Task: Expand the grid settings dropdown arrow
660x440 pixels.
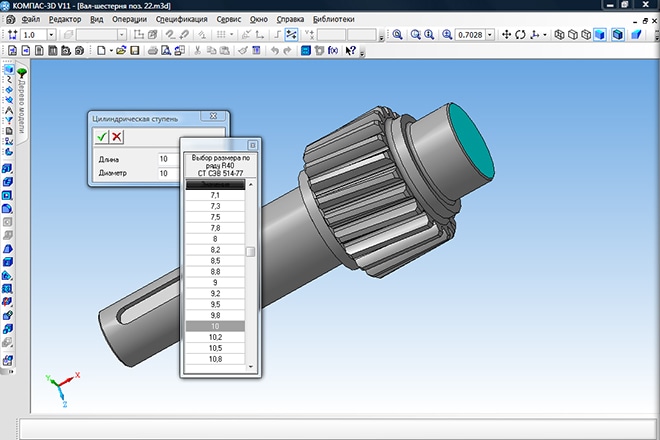Action: (x=231, y=35)
